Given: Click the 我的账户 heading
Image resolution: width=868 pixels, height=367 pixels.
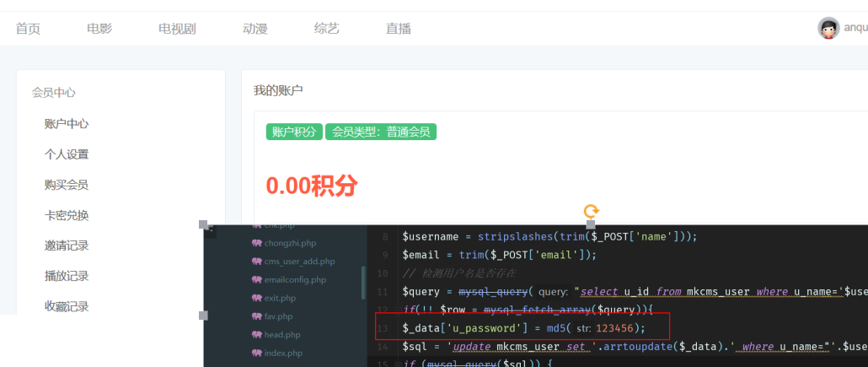Looking at the screenshot, I should pyautogui.click(x=278, y=90).
